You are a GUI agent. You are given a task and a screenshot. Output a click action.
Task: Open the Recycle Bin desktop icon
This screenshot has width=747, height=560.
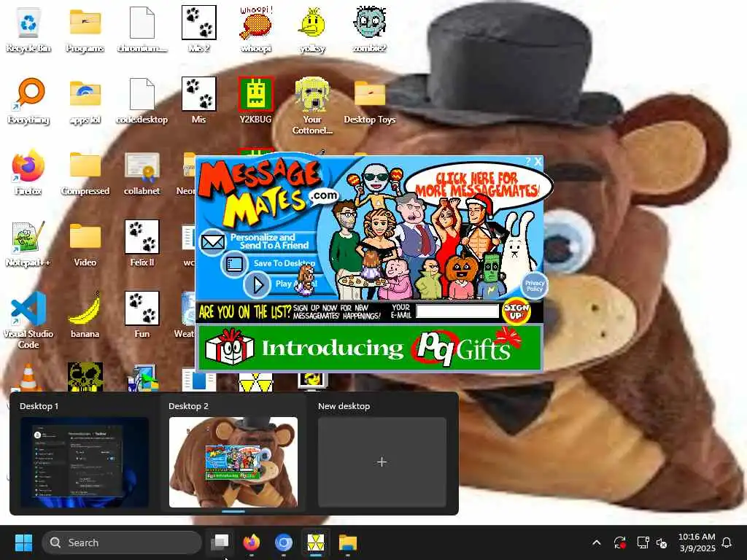click(x=28, y=28)
